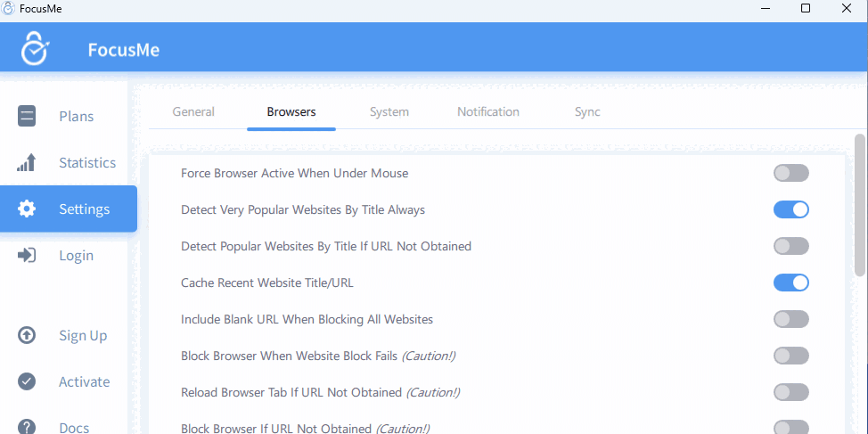Screen dimensions: 868x434
Task: Switch to the General tab
Action: coord(193,111)
